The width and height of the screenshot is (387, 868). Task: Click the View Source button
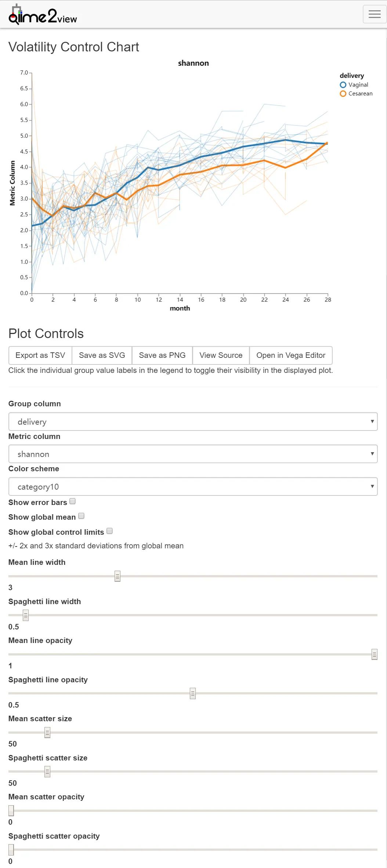(221, 355)
